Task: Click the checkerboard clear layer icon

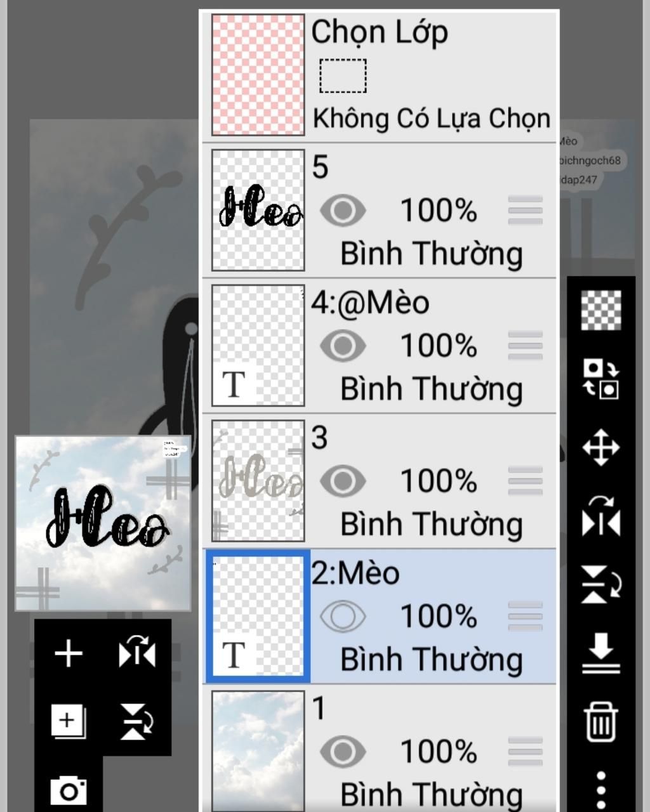Action: (601, 310)
